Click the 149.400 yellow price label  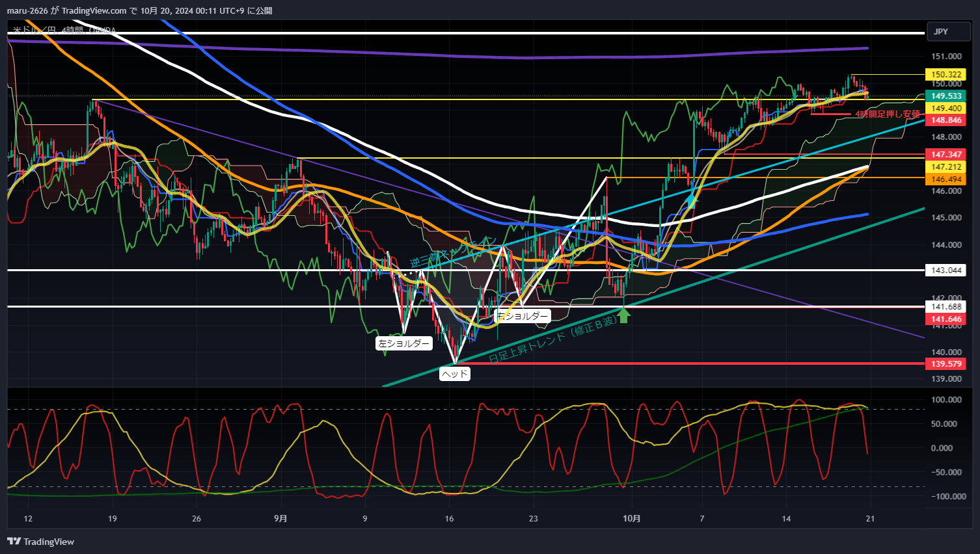click(946, 109)
